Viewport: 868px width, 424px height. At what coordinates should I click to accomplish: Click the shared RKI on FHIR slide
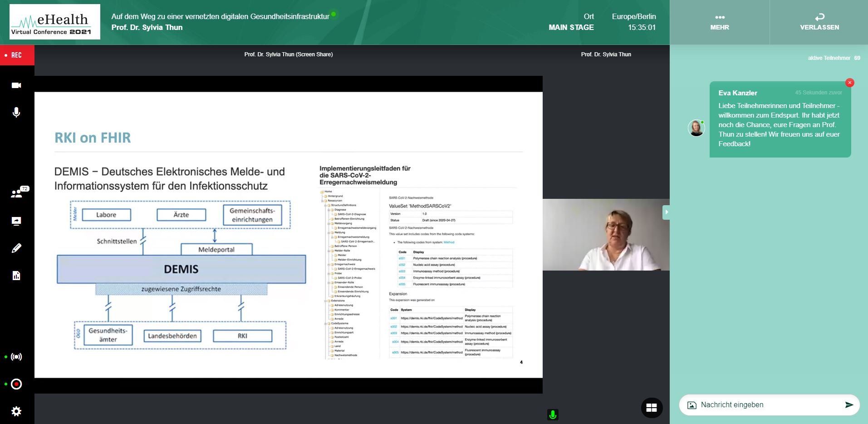coord(289,235)
